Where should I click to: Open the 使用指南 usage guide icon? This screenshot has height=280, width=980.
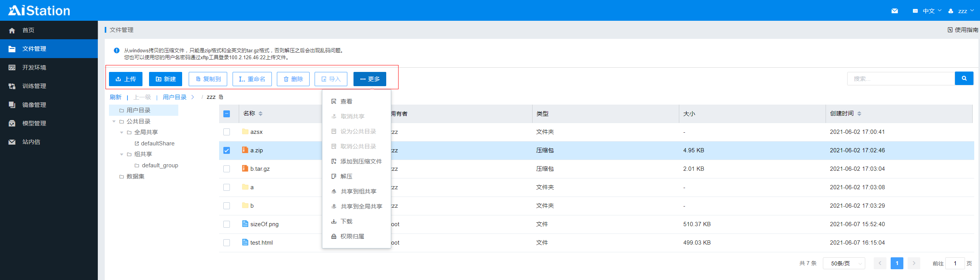pyautogui.click(x=950, y=30)
